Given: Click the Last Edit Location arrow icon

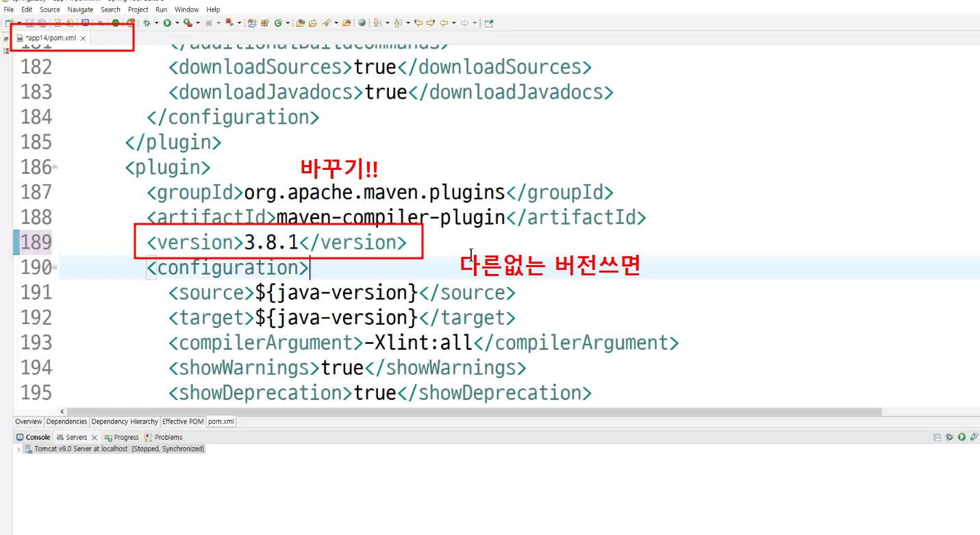Looking at the screenshot, I should (x=418, y=23).
